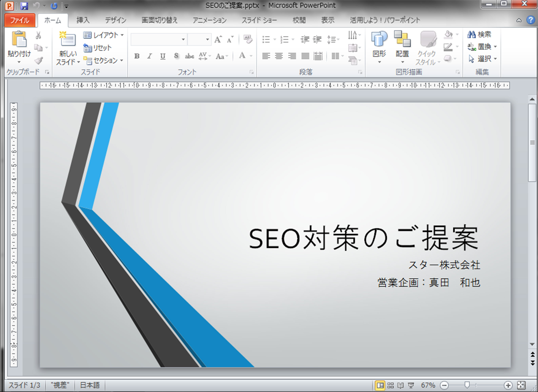Click the Undo arrow in quick access toolbar
538x392 pixels.
click(x=36, y=6)
